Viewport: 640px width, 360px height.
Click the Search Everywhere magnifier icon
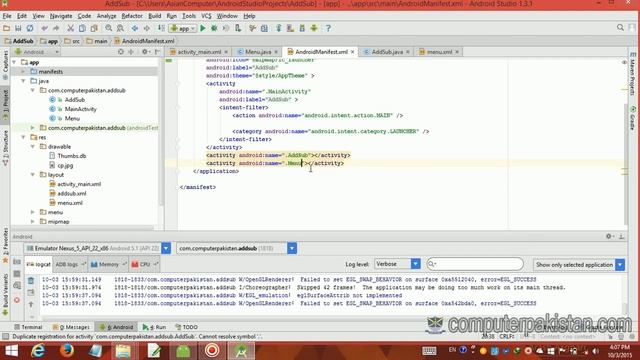pyautogui.click(x=620, y=28)
